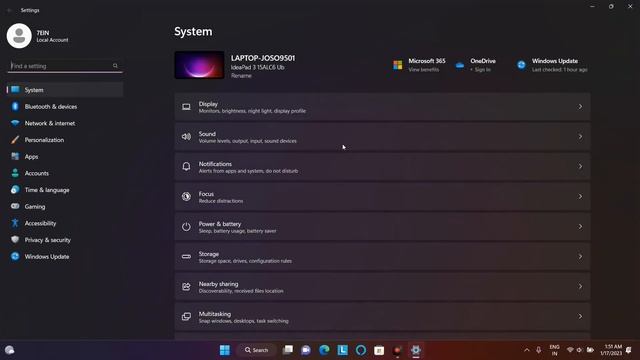The image size is (640, 360).
Task: Expand the Sound row chevron
Action: (580, 137)
